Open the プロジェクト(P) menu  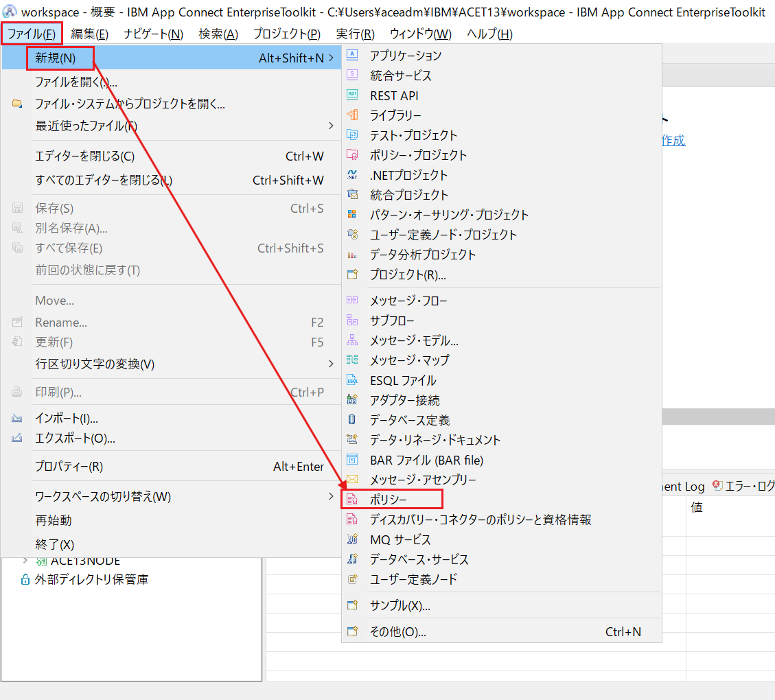click(x=287, y=34)
